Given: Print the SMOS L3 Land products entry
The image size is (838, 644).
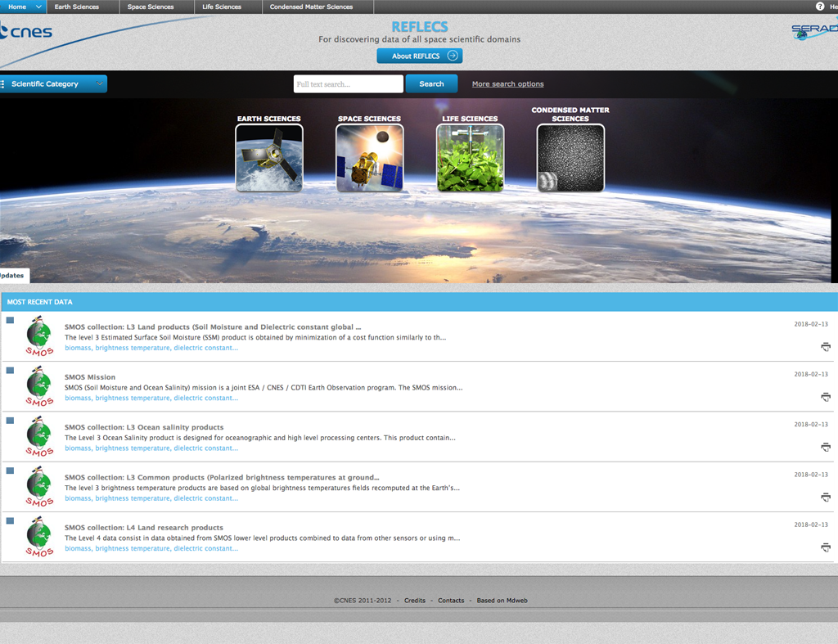Looking at the screenshot, I should coord(826,347).
